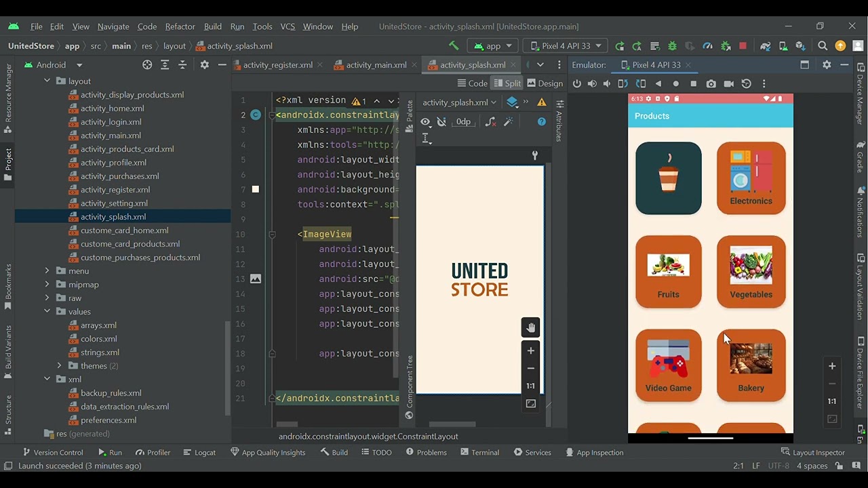Viewport: 868px width, 488px height.
Task: Open activity_login.xml in project tree
Action: [x=111, y=122]
